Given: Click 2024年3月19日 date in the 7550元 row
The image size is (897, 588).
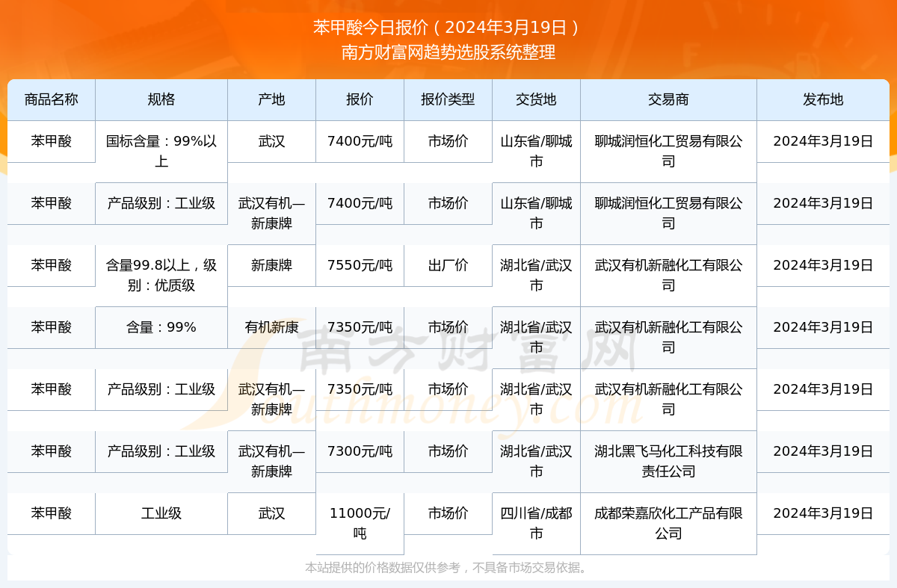Looking at the screenshot, I should pos(823,265).
